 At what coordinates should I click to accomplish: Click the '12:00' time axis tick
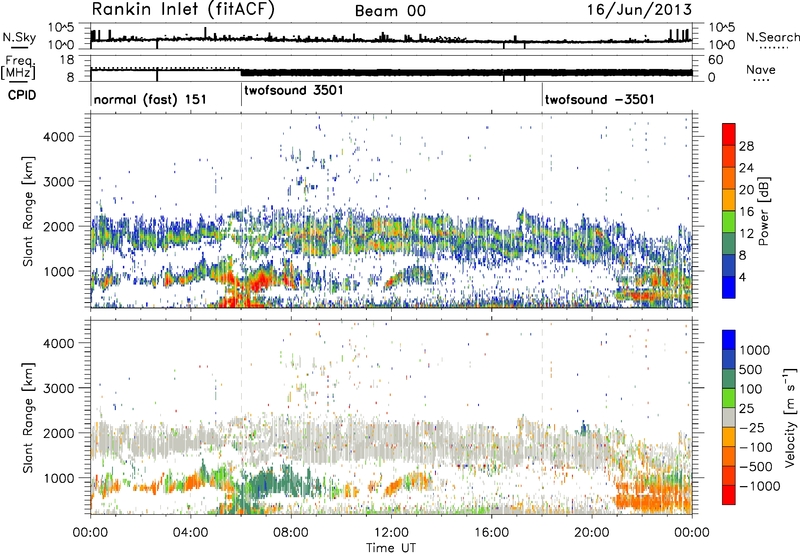[391, 533]
